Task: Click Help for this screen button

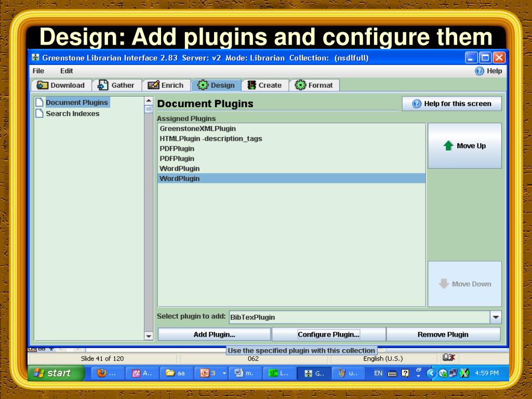Action: click(x=451, y=103)
